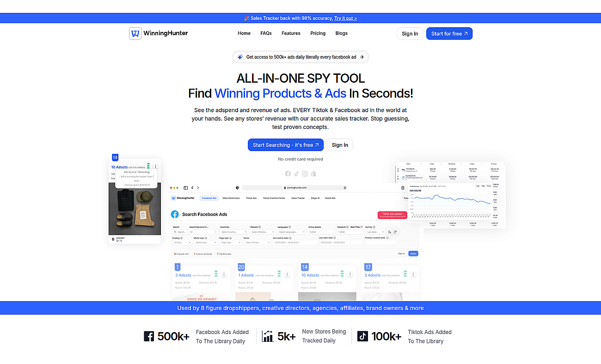Viewport: 601px width, 364px height.
Task: Click the Sign In button beside Start Searching
Action: pos(340,145)
